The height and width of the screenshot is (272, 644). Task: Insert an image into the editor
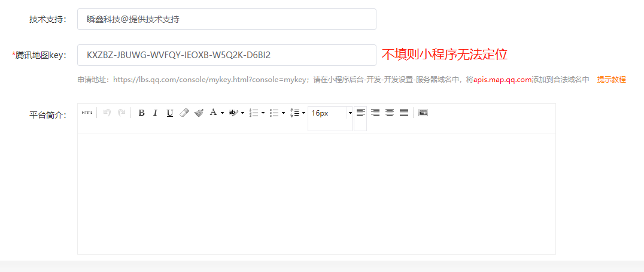(423, 113)
